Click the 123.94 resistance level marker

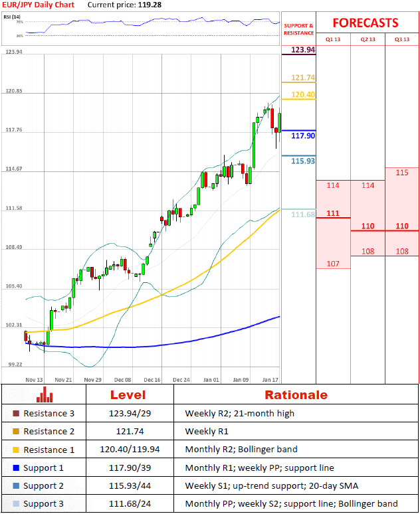click(303, 50)
